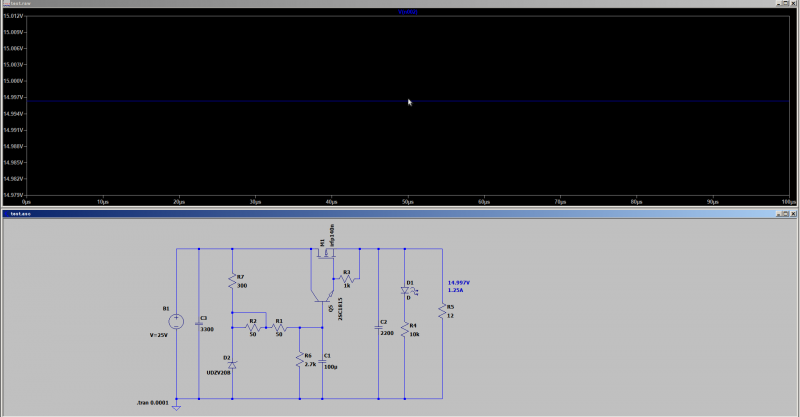Close the test.raw waveform window
The image size is (800, 417).
[x=792, y=4]
